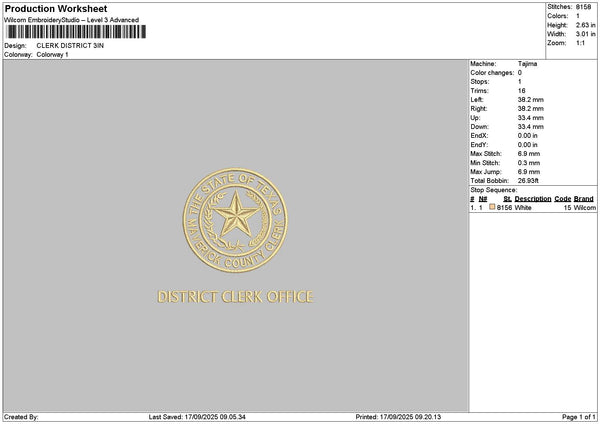Select the CLERK DISTRICT 3IN design name

(x=70, y=46)
